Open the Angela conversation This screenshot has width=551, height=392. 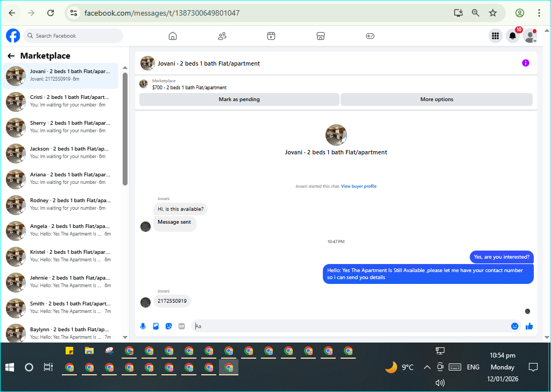[60, 231]
